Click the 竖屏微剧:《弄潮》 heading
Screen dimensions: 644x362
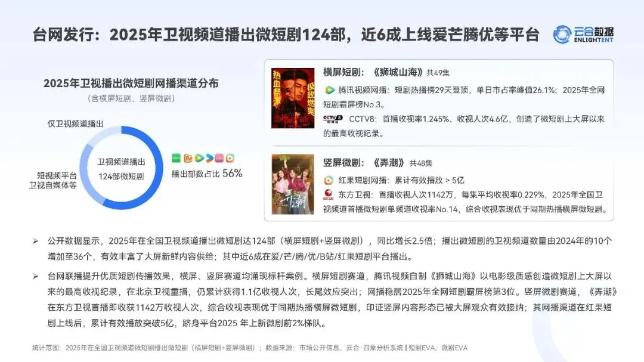[364, 163]
